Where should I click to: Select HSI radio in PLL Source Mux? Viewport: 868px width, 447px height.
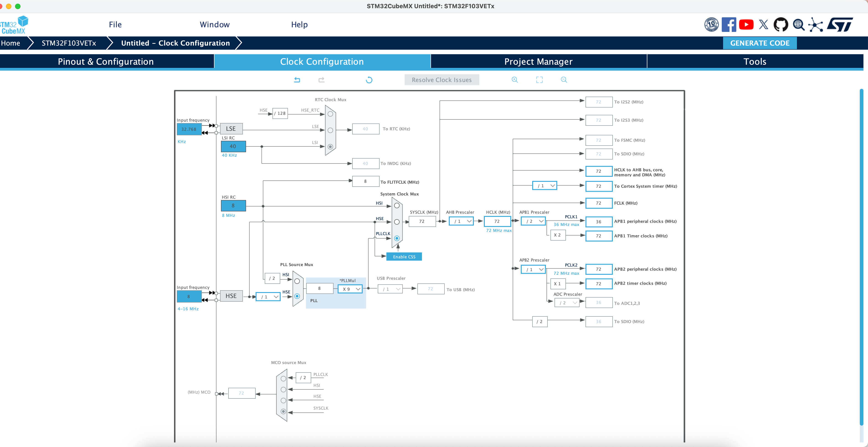tap(297, 281)
